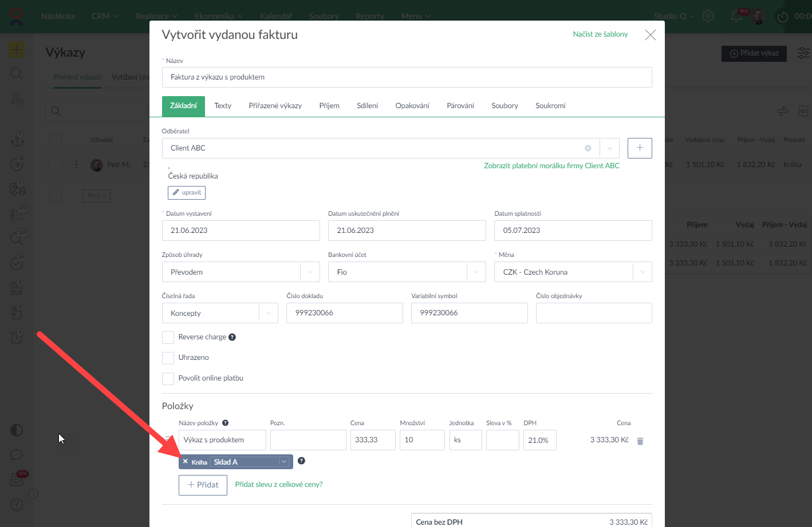Viewport: 812px width, 527px height.
Task: Tick the Povolit online platbu checkbox
Action: tap(168, 378)
